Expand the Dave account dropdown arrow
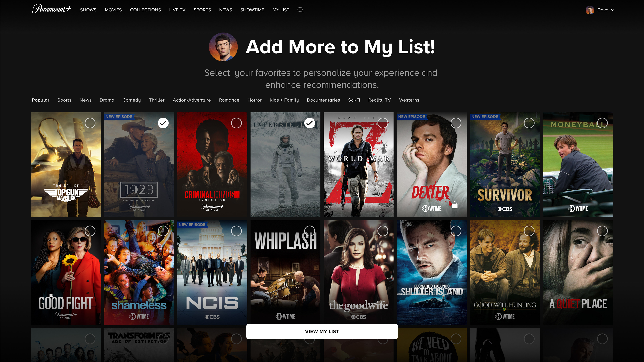This screenshot has height=362, width=644. pos(612,10)
